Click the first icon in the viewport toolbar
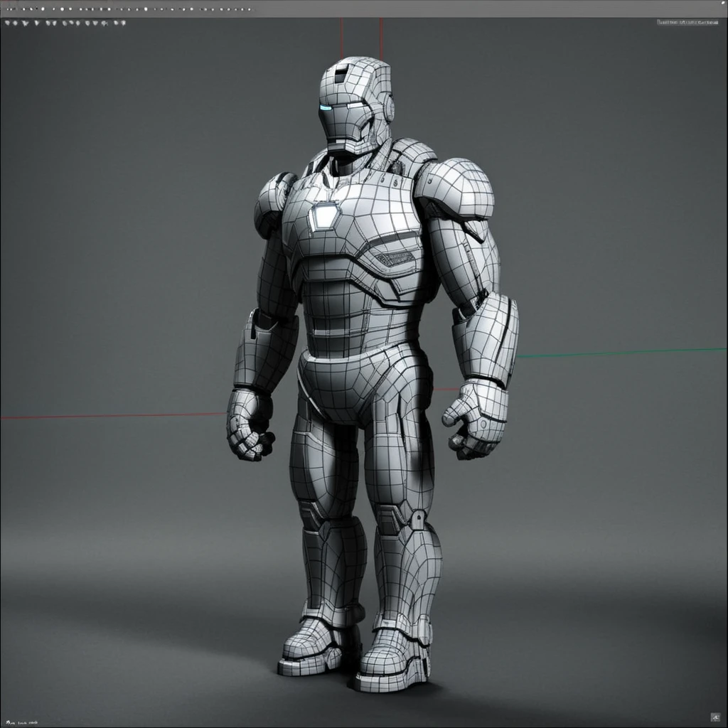Image resolution: width=728 pixels, height=728 pixels. 7,22
